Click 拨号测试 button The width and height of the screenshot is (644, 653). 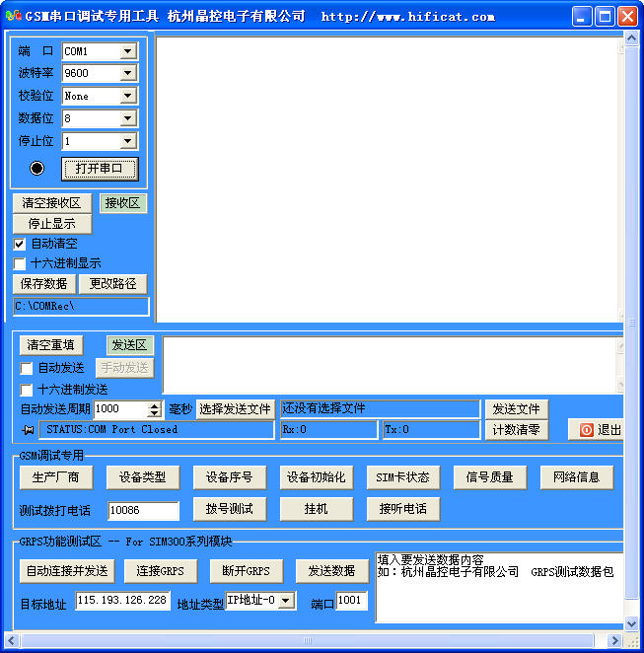coord(230,509)
